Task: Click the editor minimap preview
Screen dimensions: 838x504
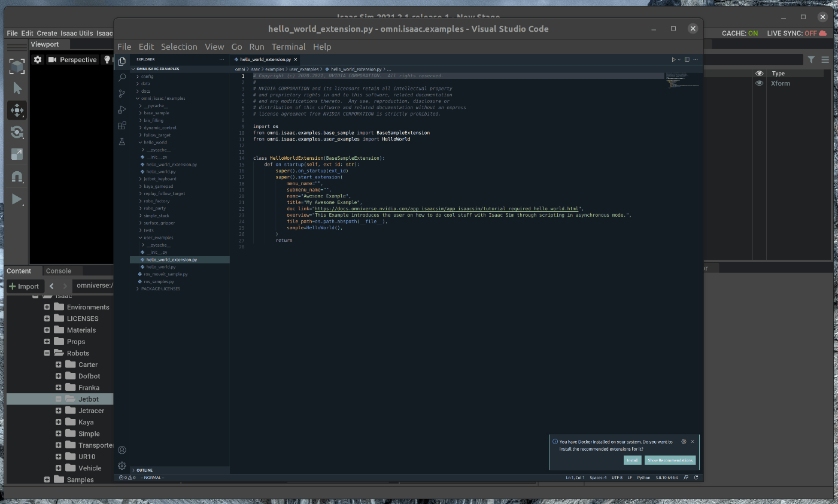Action: click(x=681, y=81)
